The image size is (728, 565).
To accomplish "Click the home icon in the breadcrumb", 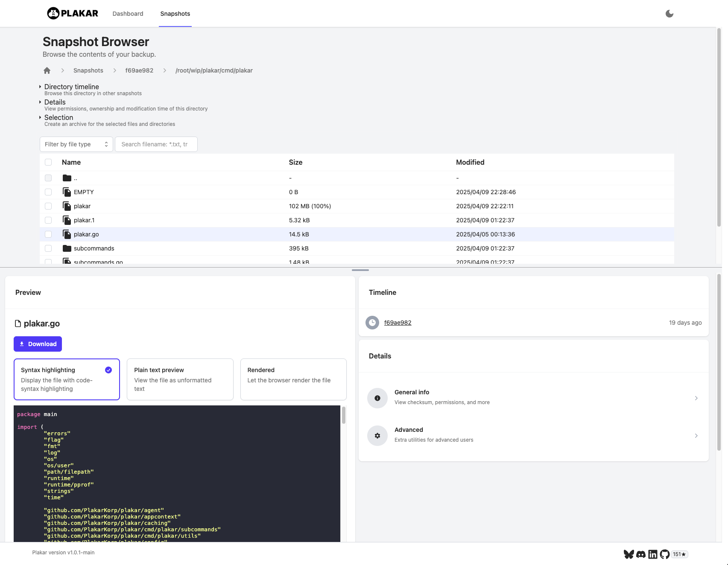I will click(x=47, y=70).
